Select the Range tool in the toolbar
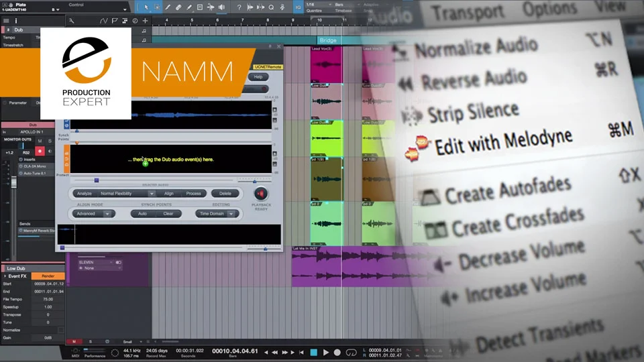Screen dimensions: 644x362 tap(157, 7)
